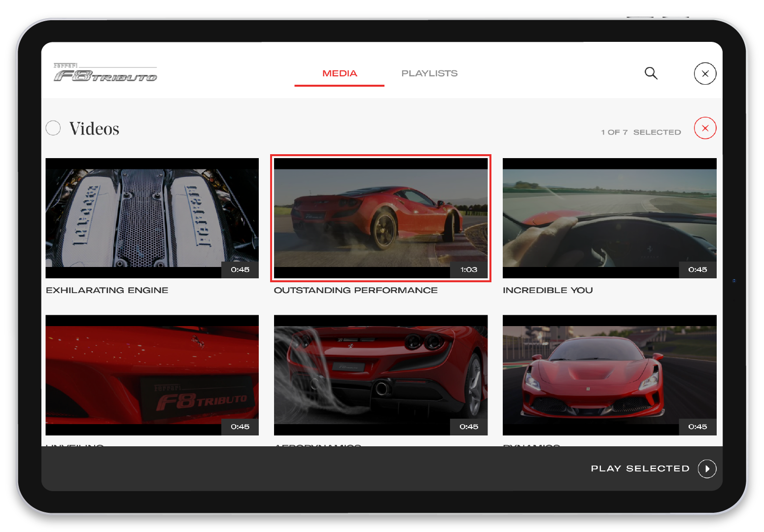The image size is (764, 532).
Task: Select the F8 Tributo badge unveiling thumbnail
Action: click(x=152, y=375)
